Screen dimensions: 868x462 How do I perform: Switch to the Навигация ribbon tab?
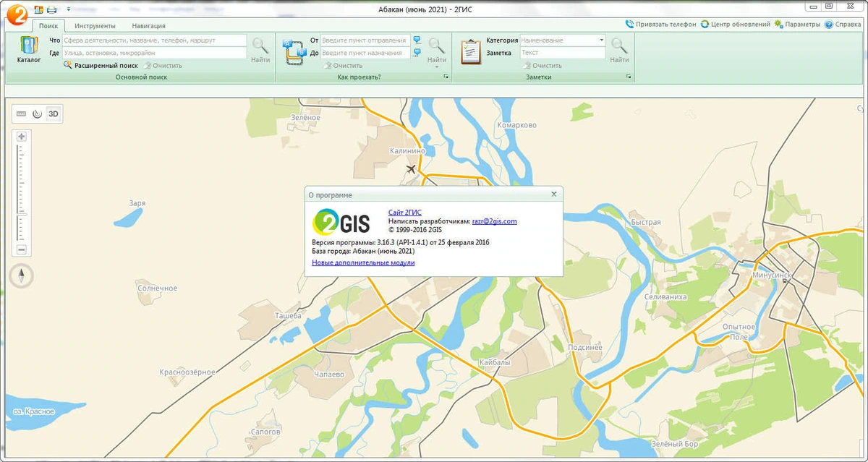coord(148,25)
